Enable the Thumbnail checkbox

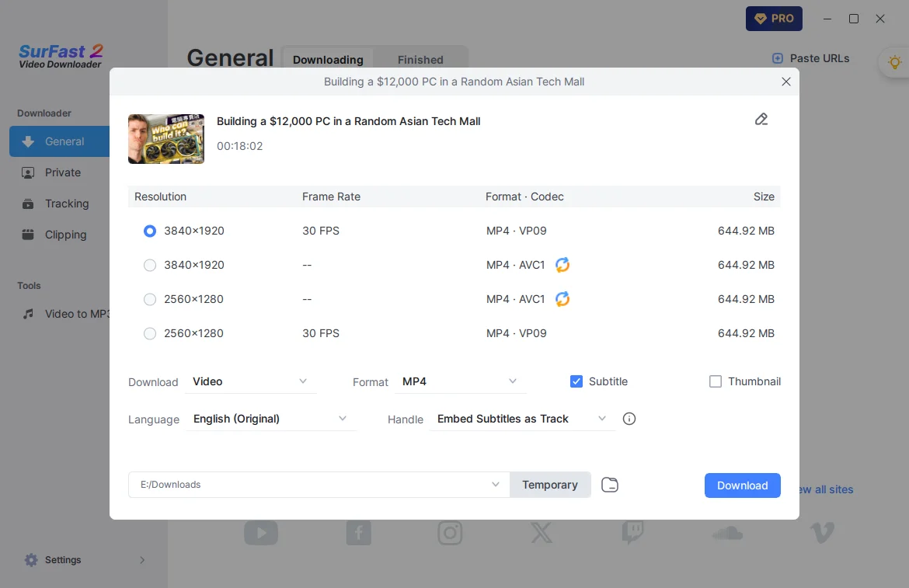[716, 381]
